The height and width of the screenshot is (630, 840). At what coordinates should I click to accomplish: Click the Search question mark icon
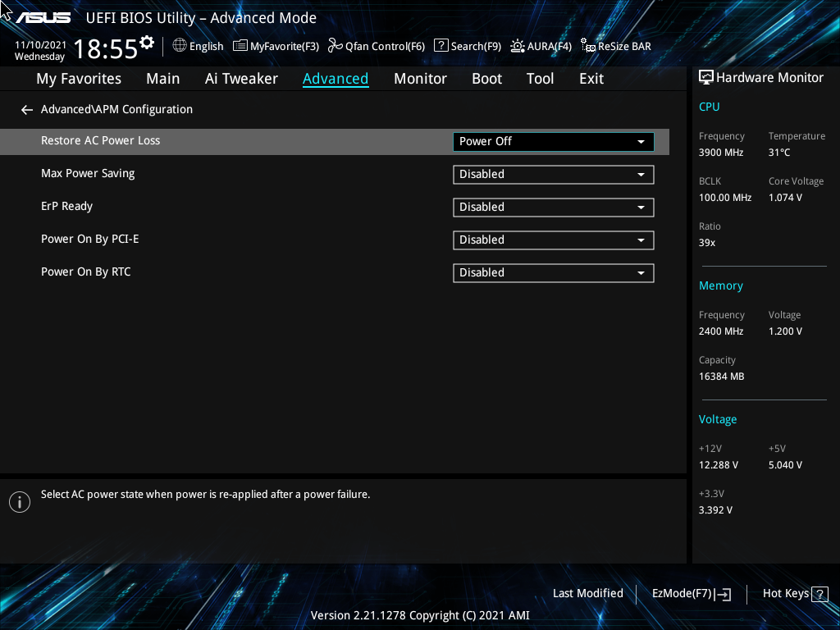coord(441,45)
